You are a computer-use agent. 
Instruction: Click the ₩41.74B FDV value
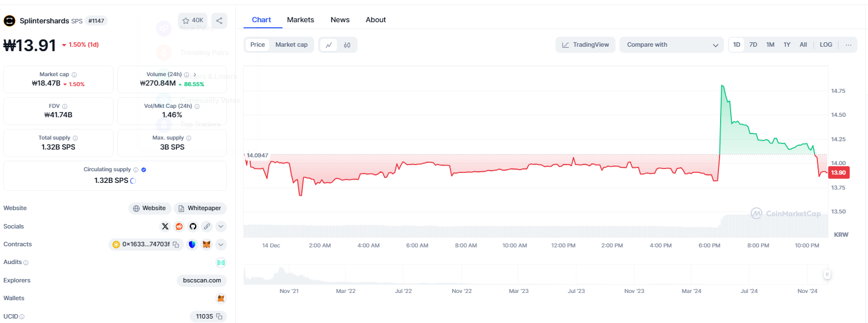point(58,115)
